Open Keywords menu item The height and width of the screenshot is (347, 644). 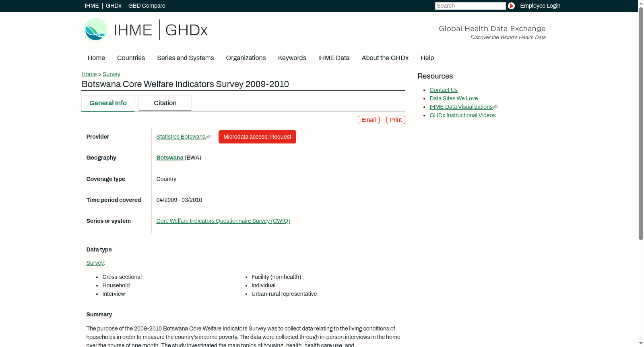(x=292, y=58)
